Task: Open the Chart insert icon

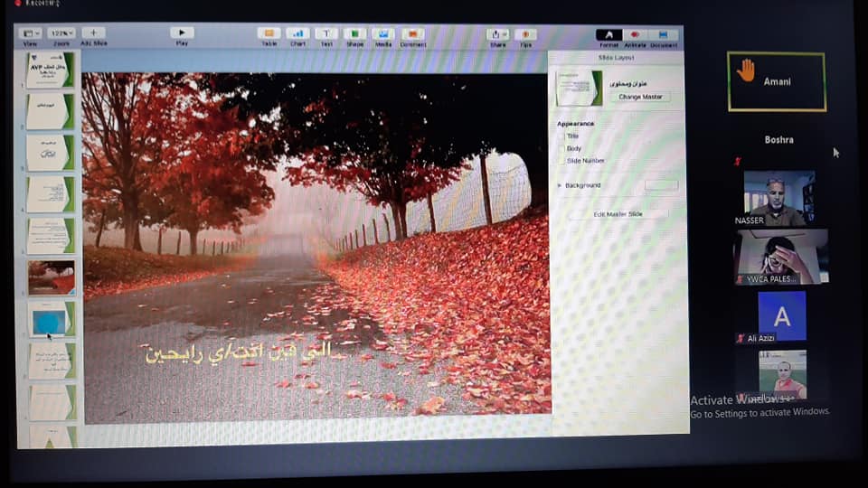Action: [298, 34]
